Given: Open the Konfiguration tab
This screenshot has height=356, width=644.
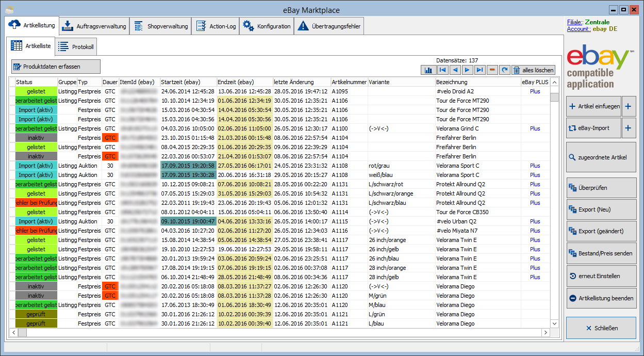Looking at the screenshot, I should pyautogui.click(x=267, y=26).
